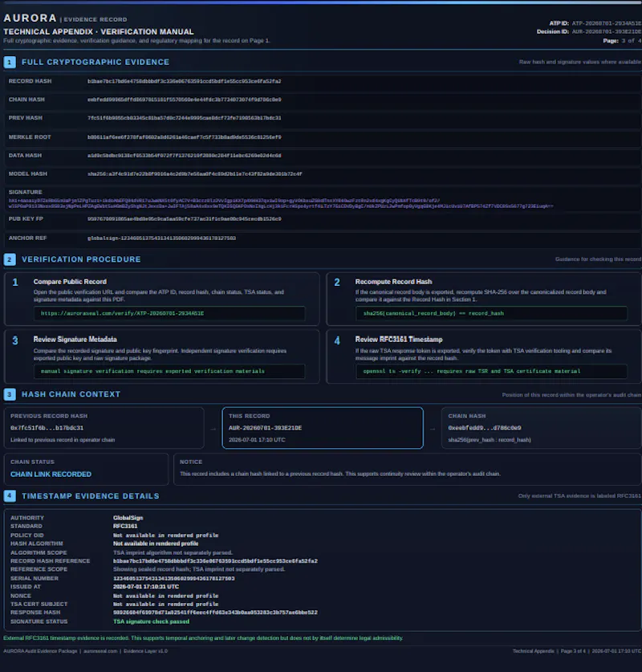Image resolution: width=642 pixels, height=672 pixels.
Task: Click the THIS RECORD highlighted card
Action: 323,428
